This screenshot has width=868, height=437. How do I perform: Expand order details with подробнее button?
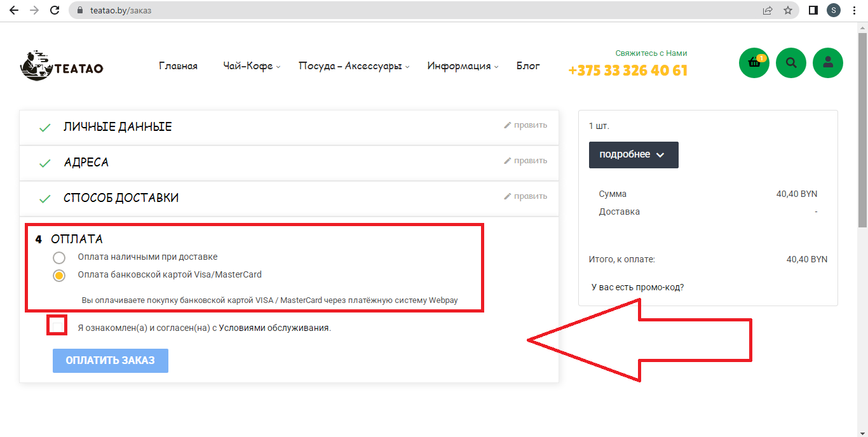pyautogui.click(x=633, y=155)
